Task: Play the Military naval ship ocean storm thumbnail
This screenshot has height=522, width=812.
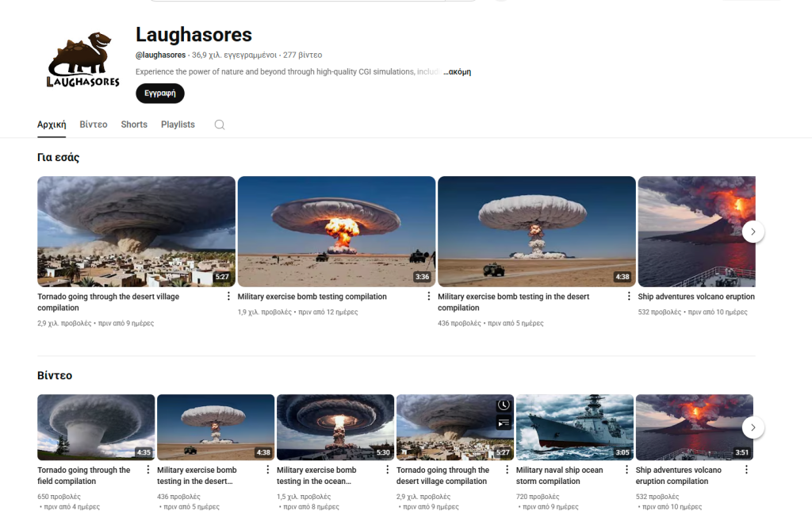Action: 575,428
